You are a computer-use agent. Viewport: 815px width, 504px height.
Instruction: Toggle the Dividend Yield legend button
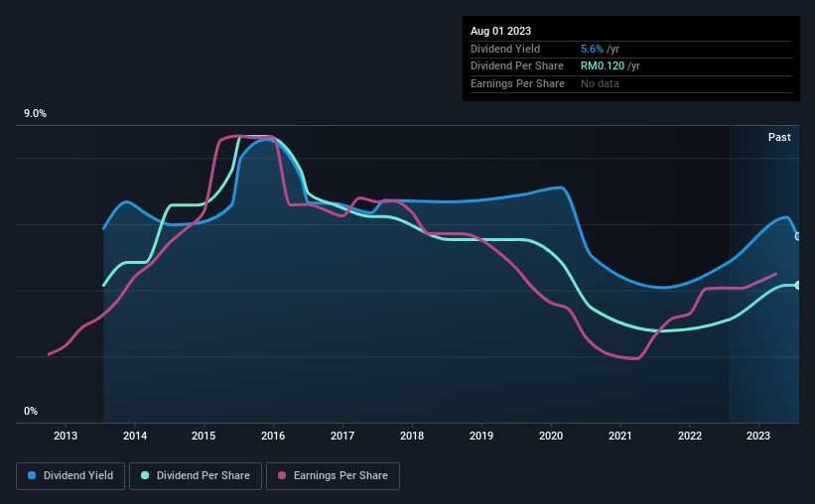click(x=70, y=476)
